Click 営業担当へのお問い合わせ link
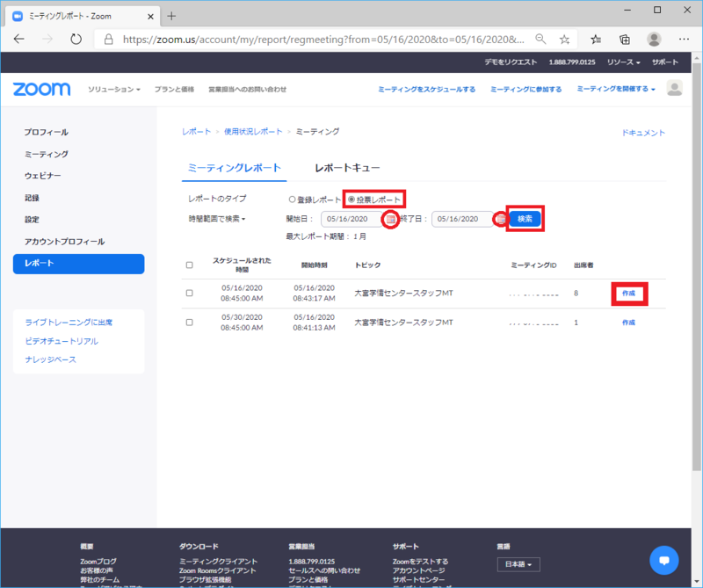 point(248,90)
